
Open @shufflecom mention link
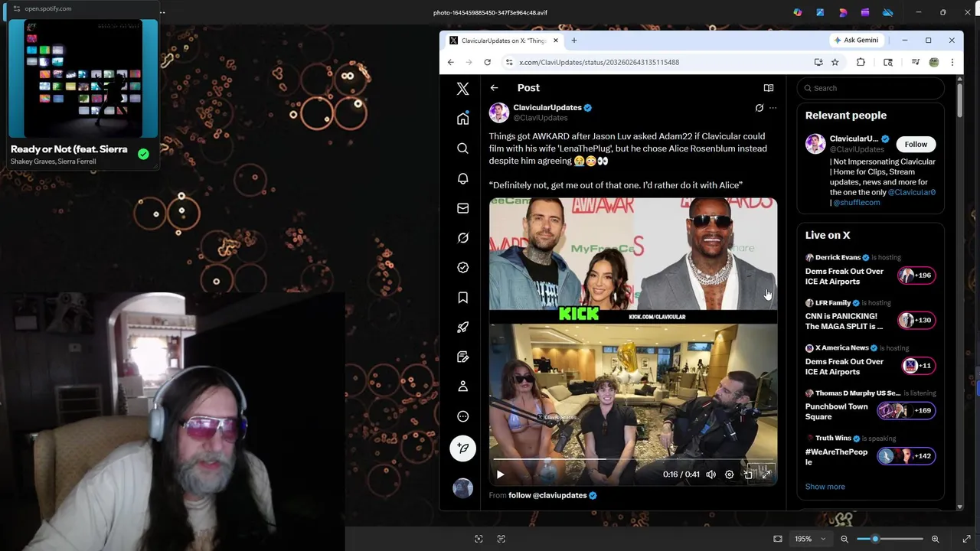[857, 203]
